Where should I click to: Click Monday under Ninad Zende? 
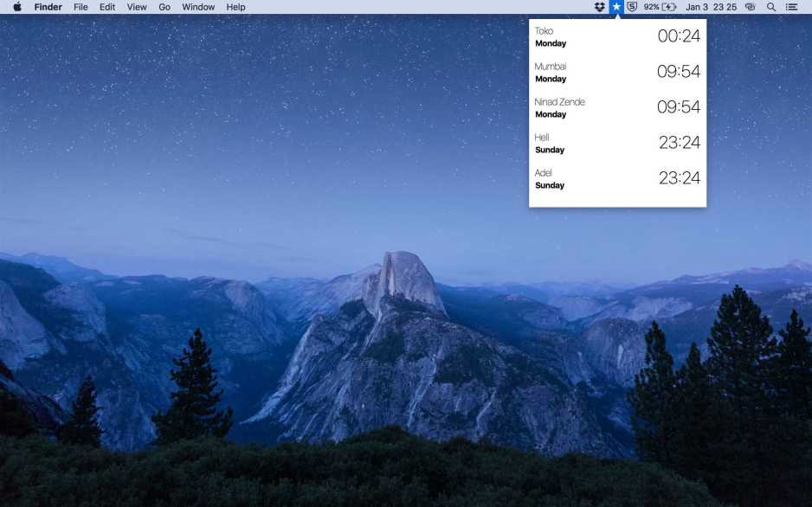pyautogui.click(x=551, y=114)
